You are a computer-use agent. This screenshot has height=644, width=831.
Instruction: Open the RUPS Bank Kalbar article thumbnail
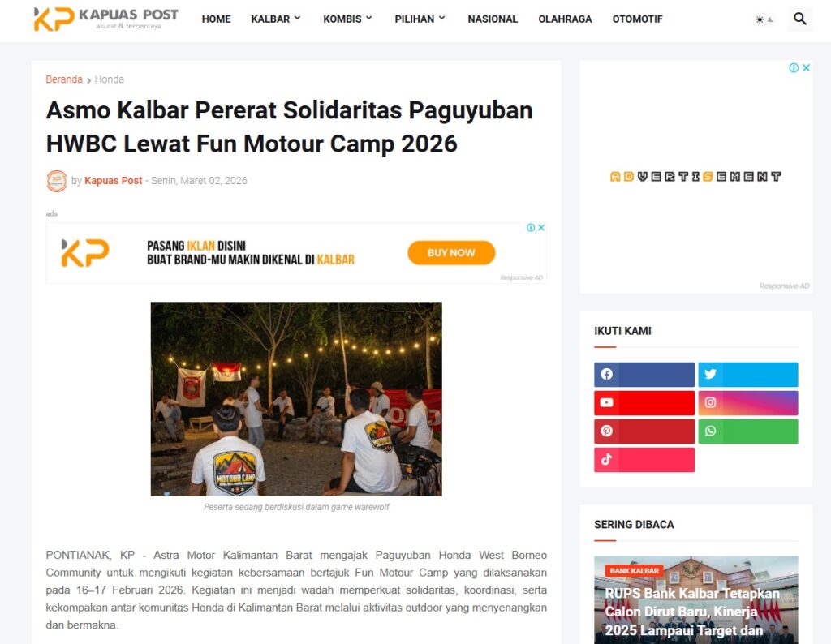click(x=695, y=599)
